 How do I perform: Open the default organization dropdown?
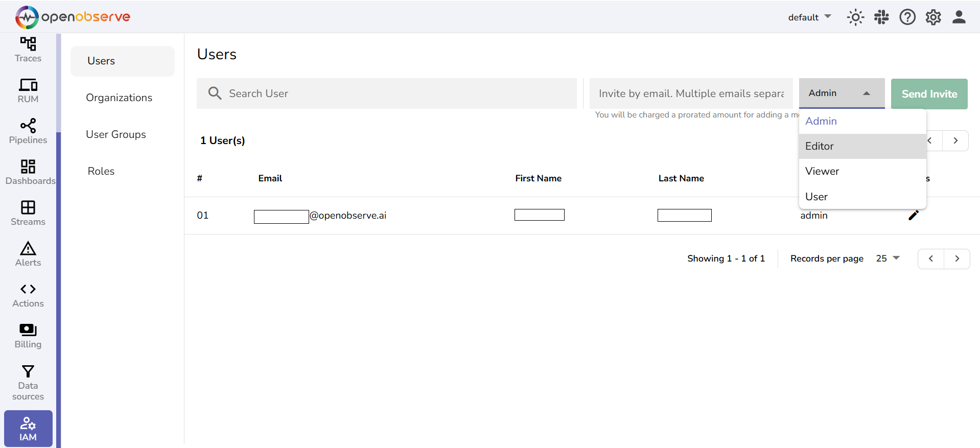pos(809,17)
